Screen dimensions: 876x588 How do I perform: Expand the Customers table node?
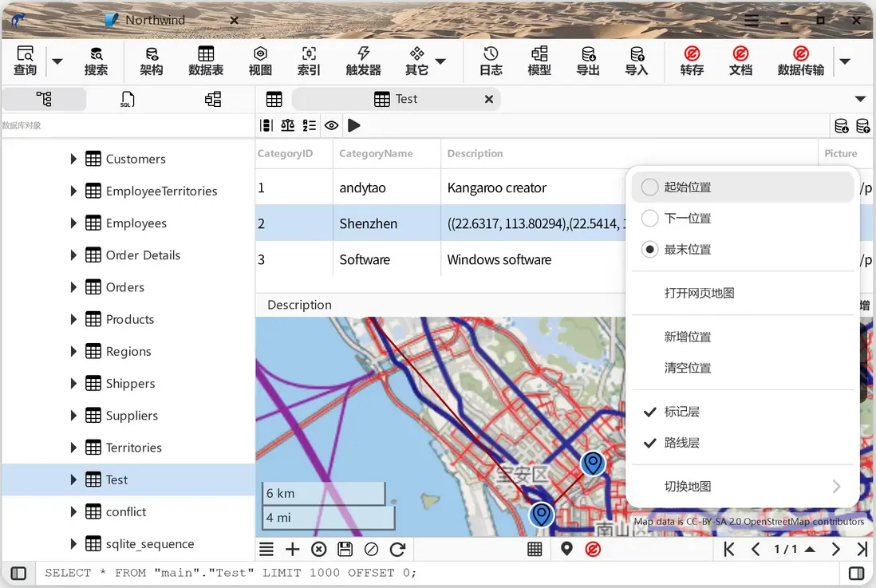pos(73,159)
